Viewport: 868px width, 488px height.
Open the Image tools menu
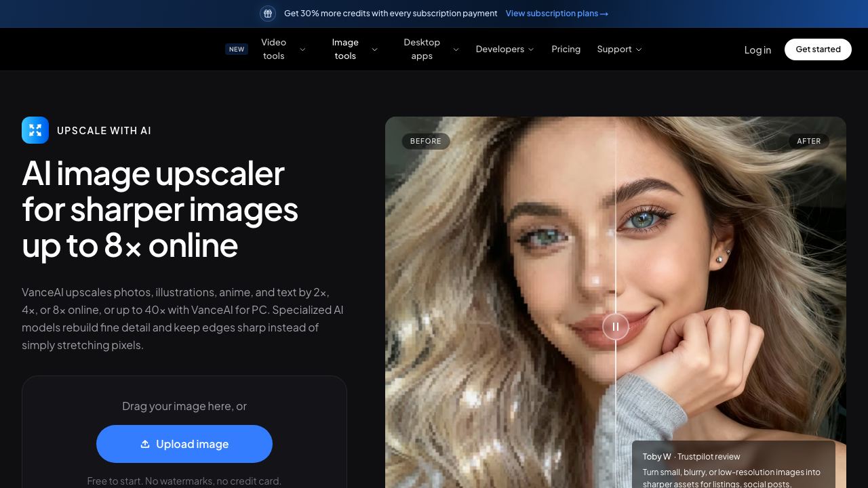click(345, 49)
